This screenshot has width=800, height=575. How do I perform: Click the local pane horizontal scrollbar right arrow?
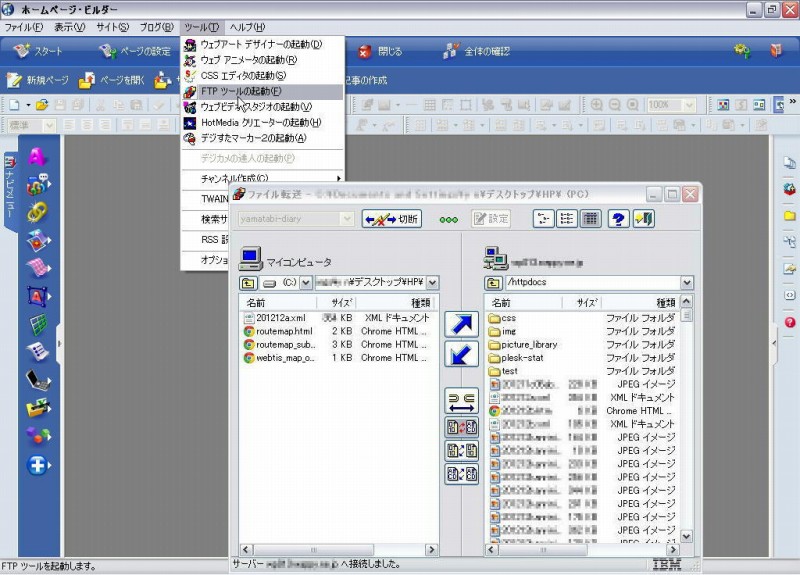431,549
